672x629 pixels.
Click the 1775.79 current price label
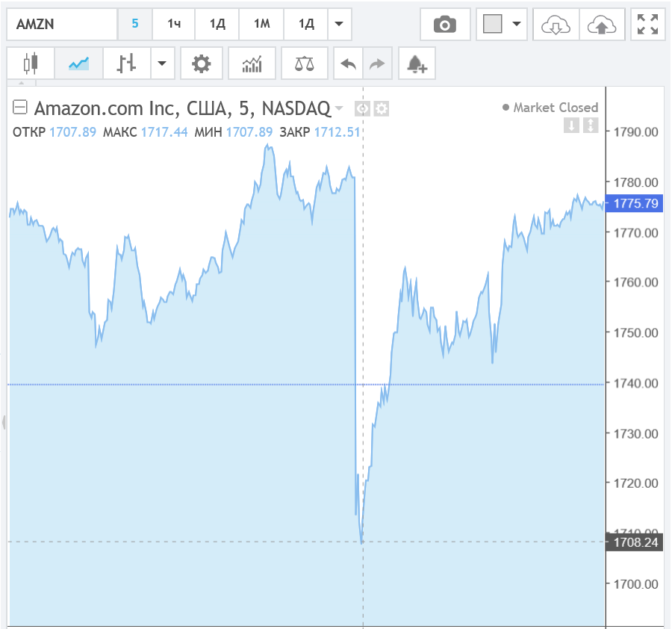click(634, 202)
